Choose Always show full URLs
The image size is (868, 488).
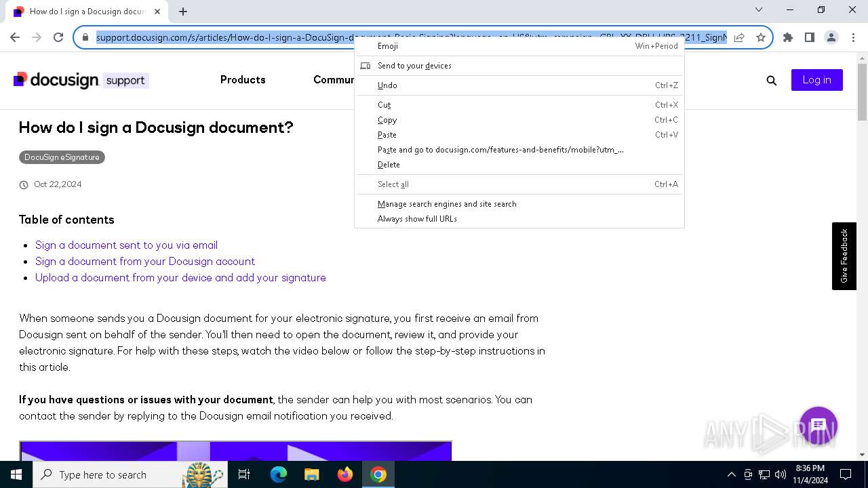[519, 219]
